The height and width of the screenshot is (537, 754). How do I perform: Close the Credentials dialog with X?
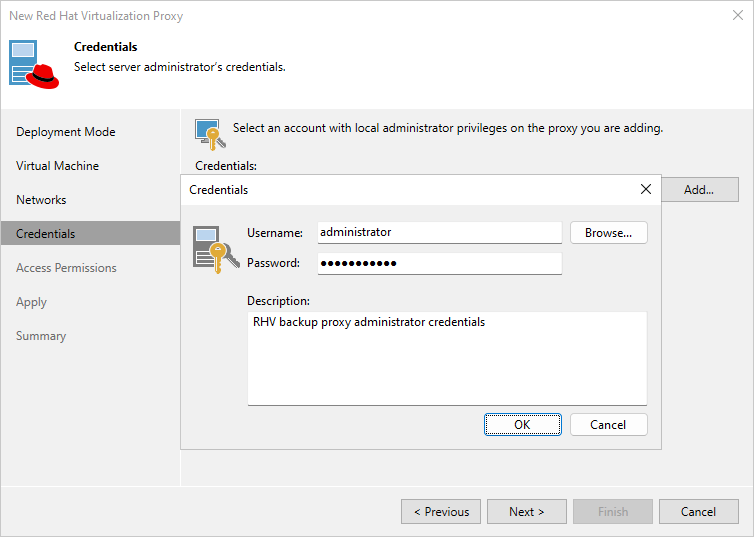[645, 189]
